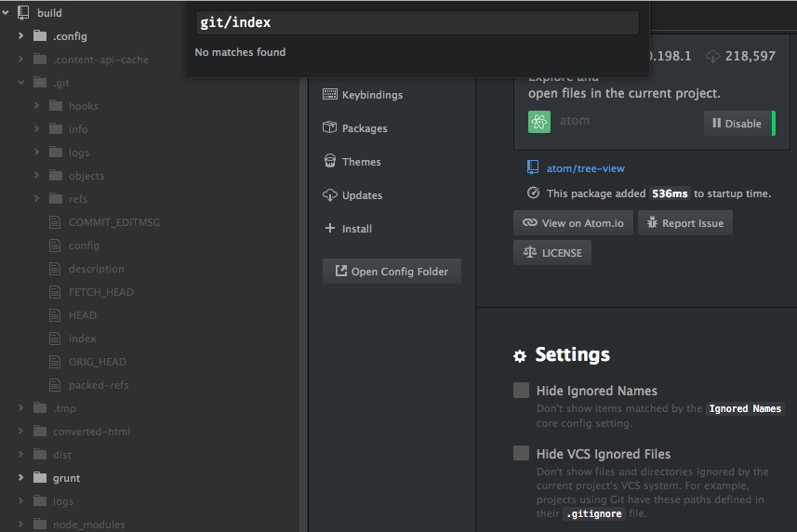Click the .content-api-cache folder icon
The width and height of the screenshot is (797, 532).
40,59
